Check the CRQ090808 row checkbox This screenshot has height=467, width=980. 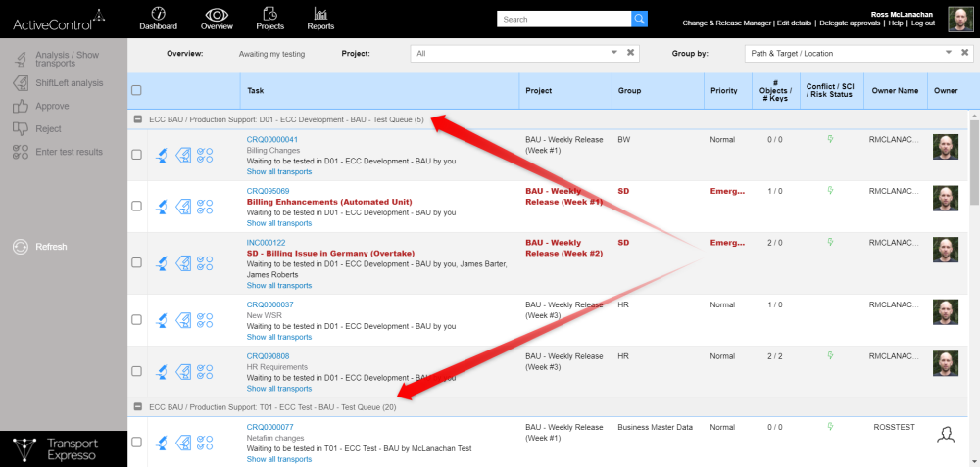point(136,371)
